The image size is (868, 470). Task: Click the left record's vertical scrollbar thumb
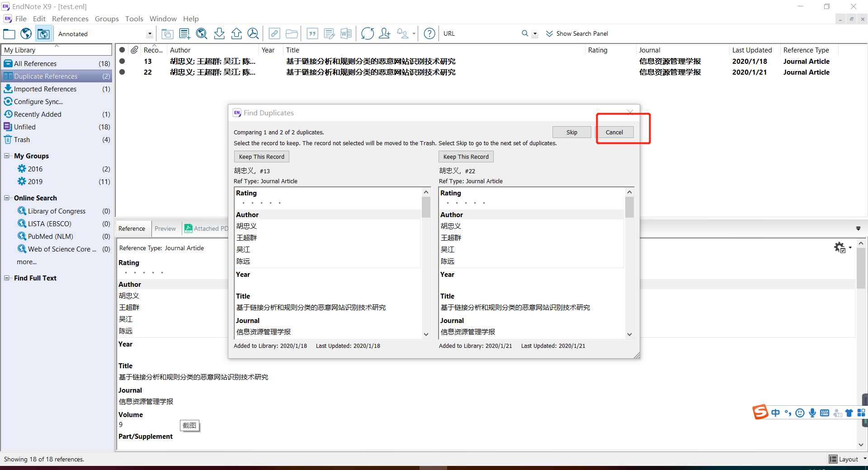click(x=426, y=207)
